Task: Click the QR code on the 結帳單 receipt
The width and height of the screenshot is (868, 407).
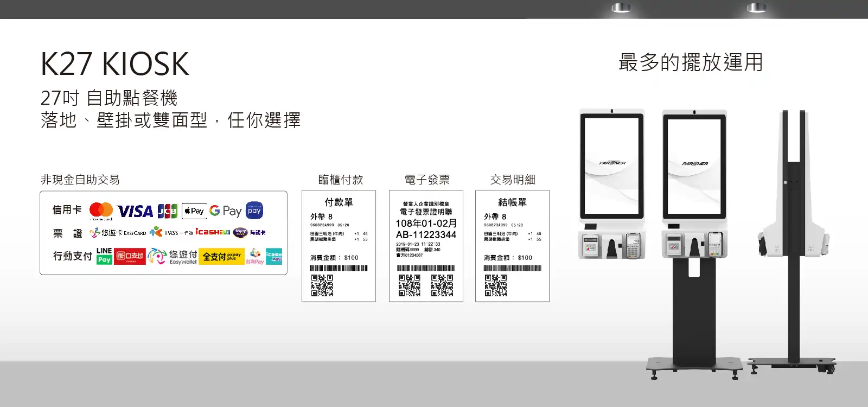Action: click(x=496, y=285)
